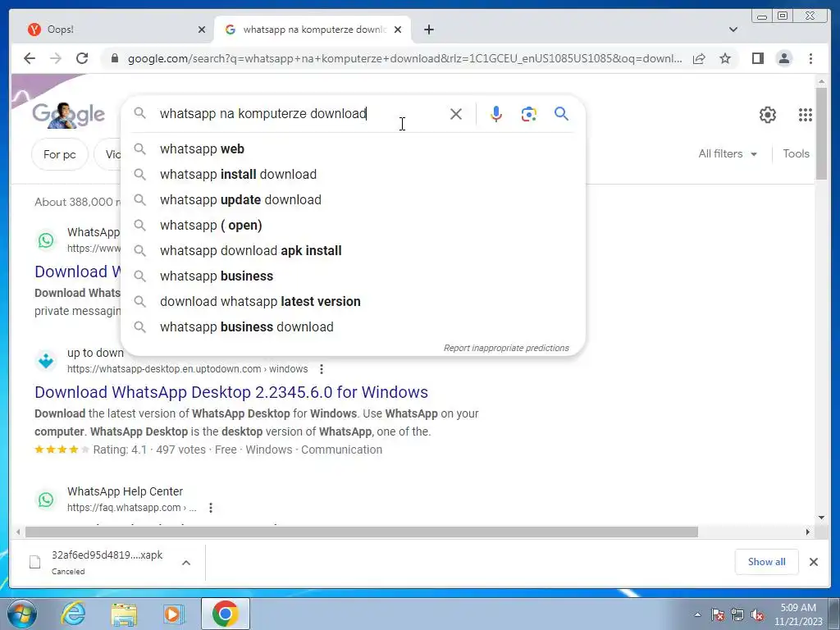840x630 pixels.
Task: Close the downloads bar
Action: pos(813,562)
